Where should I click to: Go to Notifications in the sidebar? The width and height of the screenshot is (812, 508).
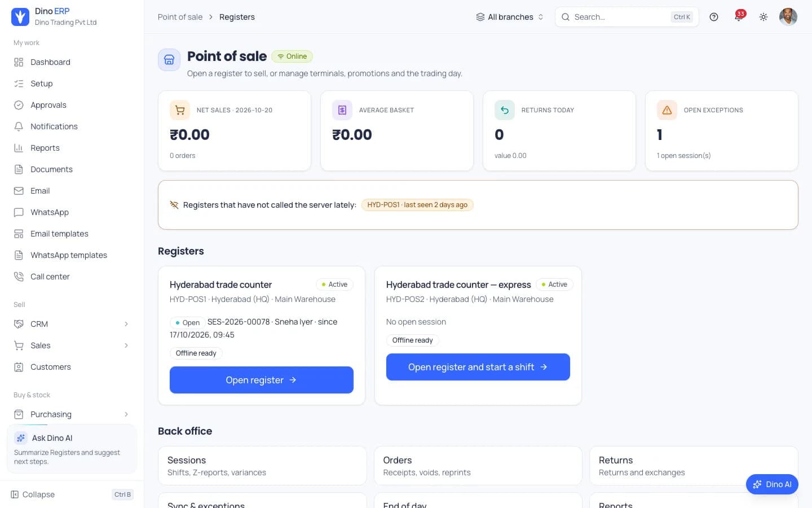coord(72,126)
